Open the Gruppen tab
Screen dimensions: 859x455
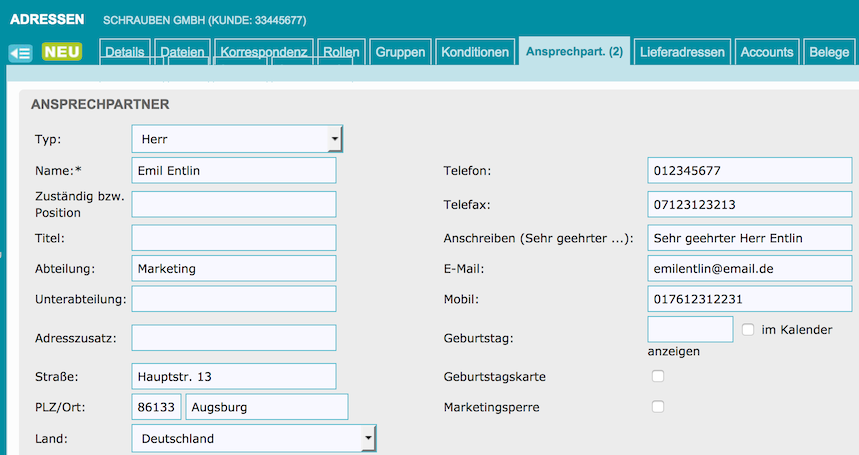pyautogui.click(x=400, y=52)
